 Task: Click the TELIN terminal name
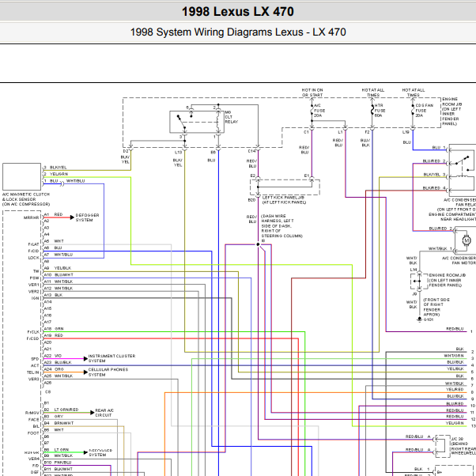[x=33, y=372]
